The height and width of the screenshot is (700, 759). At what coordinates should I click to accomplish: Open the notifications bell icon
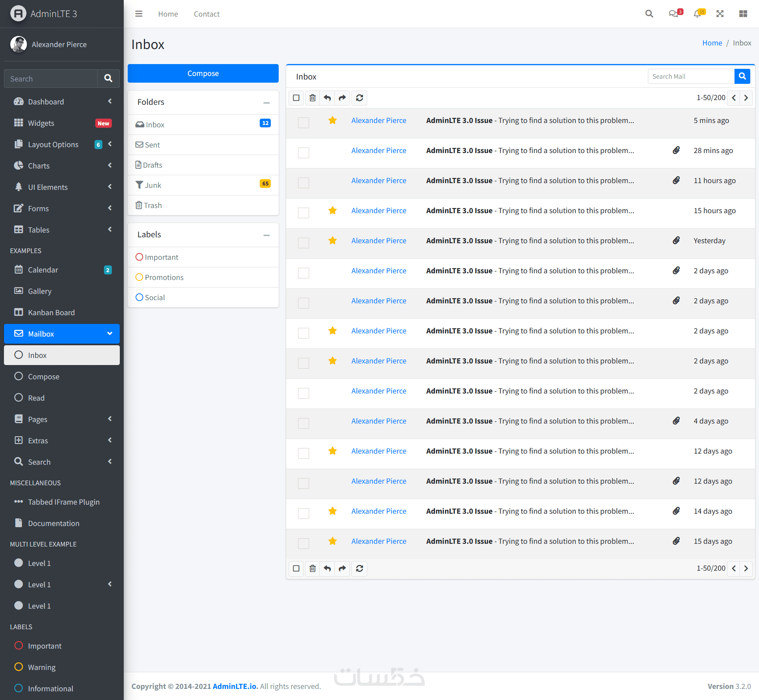[x=698, y=14]
